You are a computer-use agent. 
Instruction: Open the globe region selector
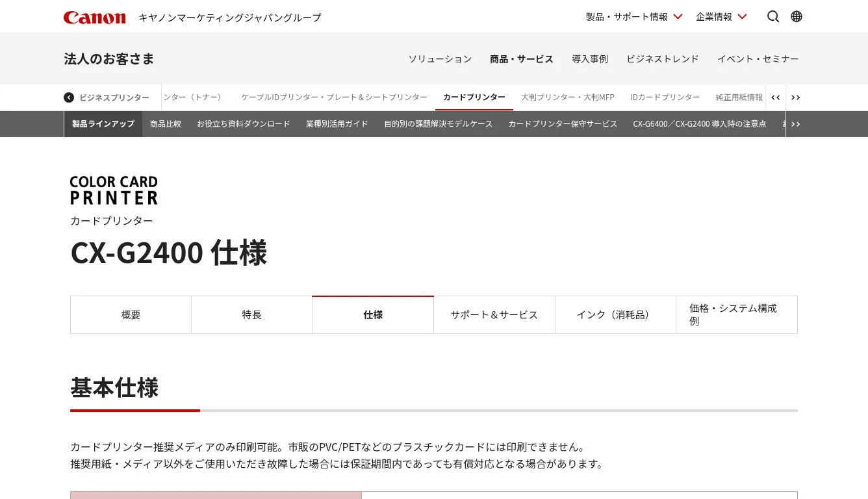797,16
